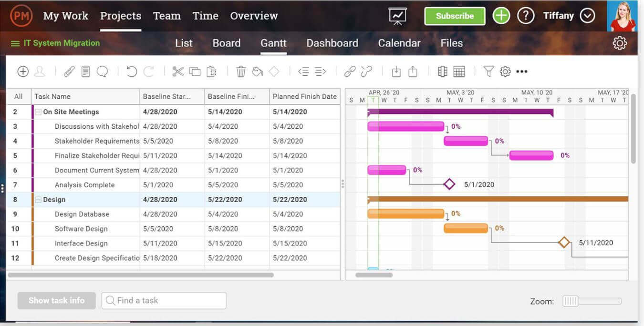This screenshot has width=644, height=326.
Task: Click the green Subscribe button
Action: (x=455, y=16)
